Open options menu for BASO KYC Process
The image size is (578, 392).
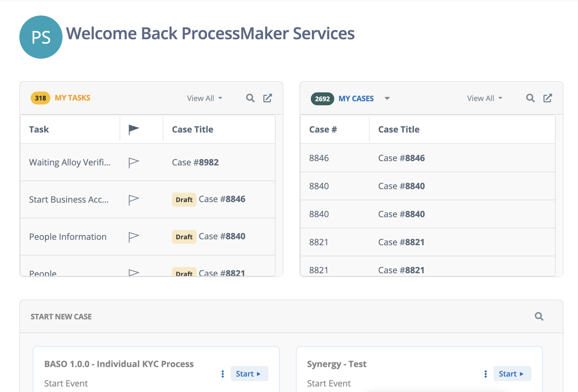click(223, 374)
